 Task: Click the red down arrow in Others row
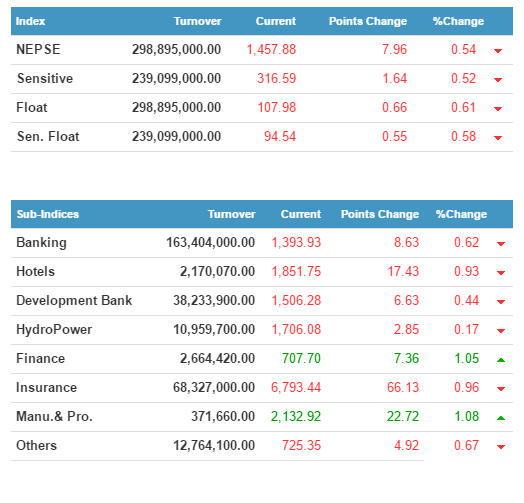point(501,447)
